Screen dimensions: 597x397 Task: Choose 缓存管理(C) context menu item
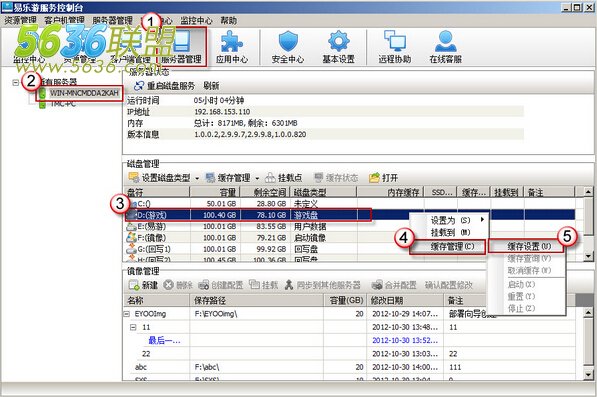(448, 247)
